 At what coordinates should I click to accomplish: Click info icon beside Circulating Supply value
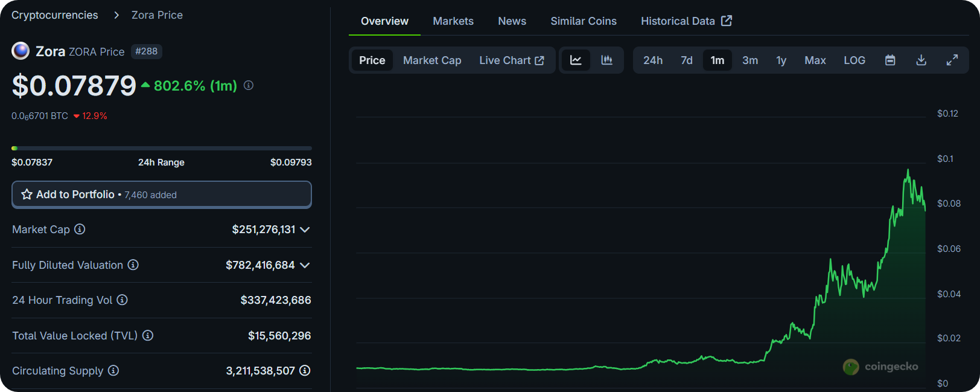pyautogui.click(x=305, y=370)
